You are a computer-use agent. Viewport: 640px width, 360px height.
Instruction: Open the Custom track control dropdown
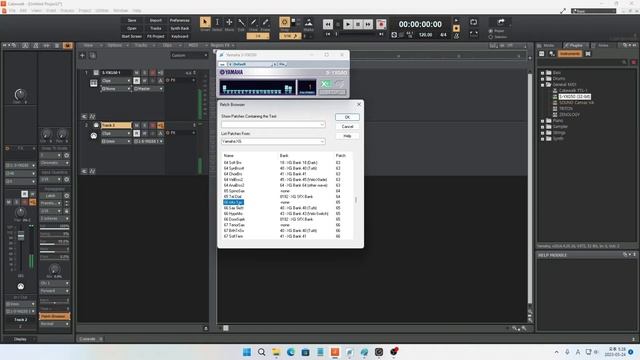tap(189, 56)
